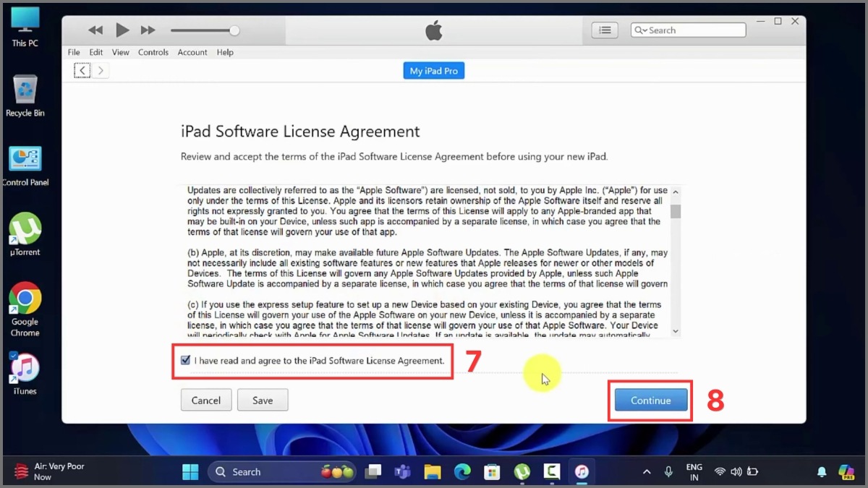Open Recycle Bin desktop icon

pos(25,95)
